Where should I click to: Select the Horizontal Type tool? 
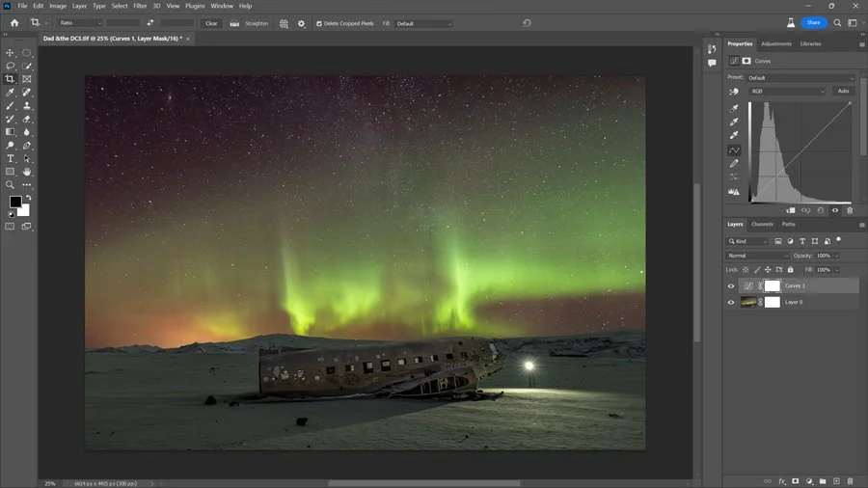11,158
